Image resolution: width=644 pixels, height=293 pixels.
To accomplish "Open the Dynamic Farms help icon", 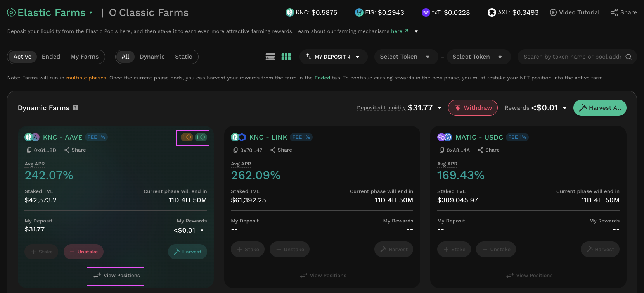I will coord(76,108).
